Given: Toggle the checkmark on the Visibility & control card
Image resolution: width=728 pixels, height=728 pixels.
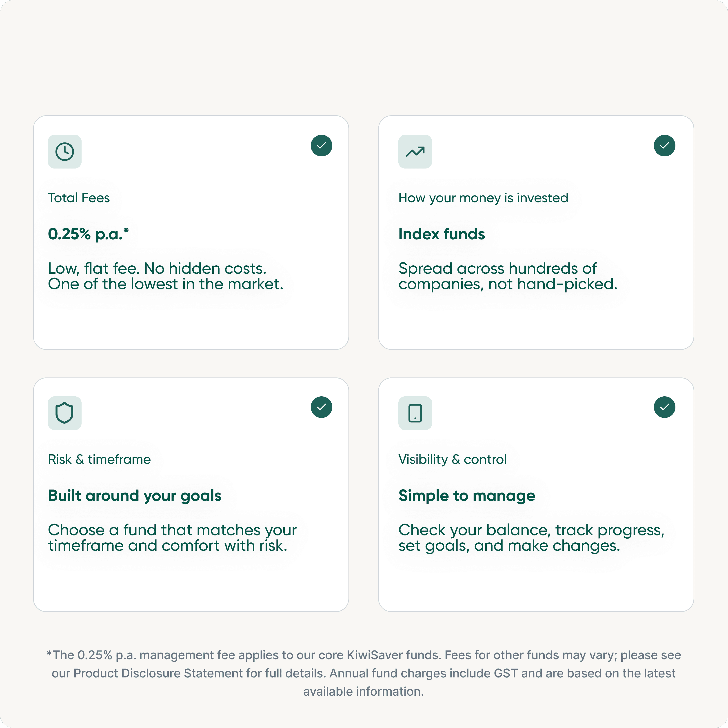Looking at the screenshot, I should (664, 407).
